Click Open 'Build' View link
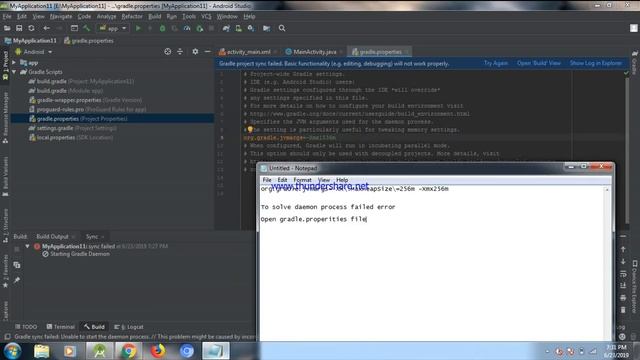This screenshot has width=640, height=360. coord(539,63)
